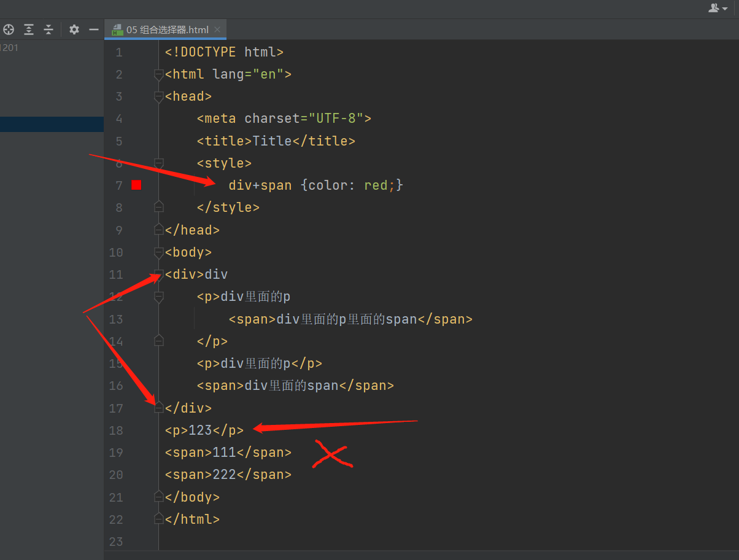
Task: Click the lang="en" attribute text
Action: point(248,74)
